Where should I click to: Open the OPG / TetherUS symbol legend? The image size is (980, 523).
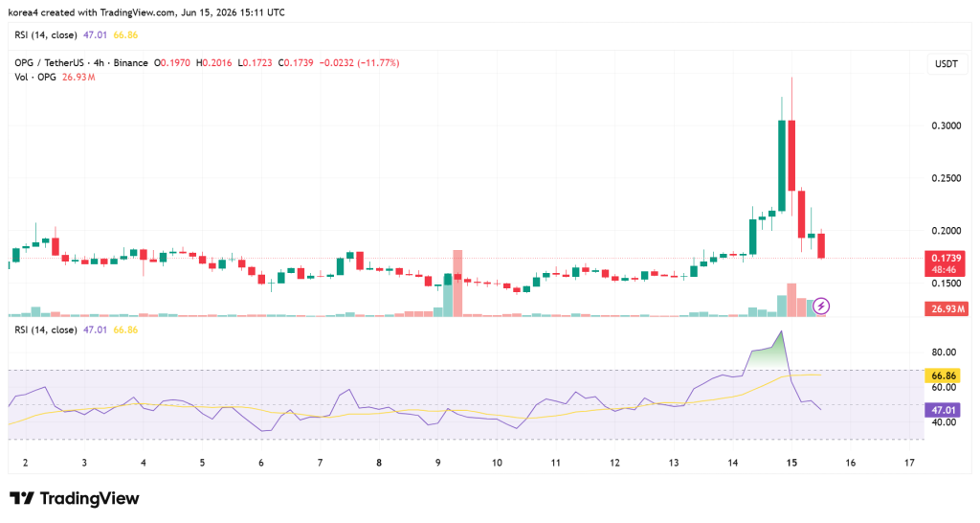81,63
